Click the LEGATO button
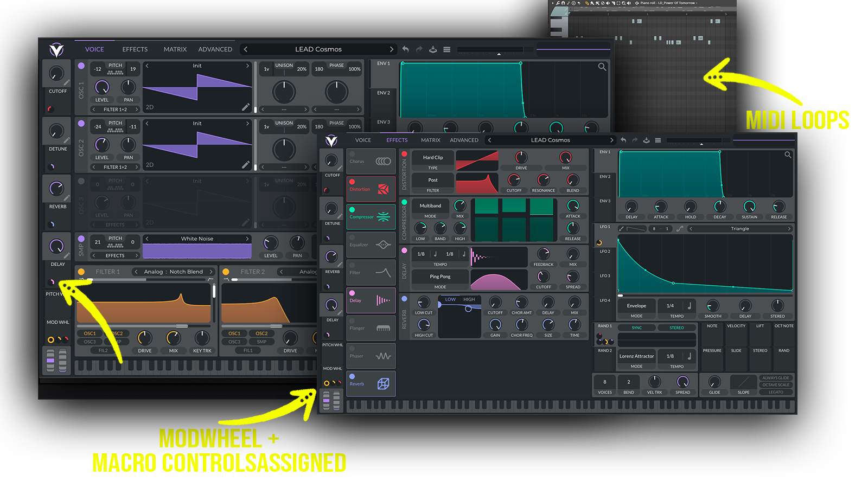868x488 pixels. point(776,392)
